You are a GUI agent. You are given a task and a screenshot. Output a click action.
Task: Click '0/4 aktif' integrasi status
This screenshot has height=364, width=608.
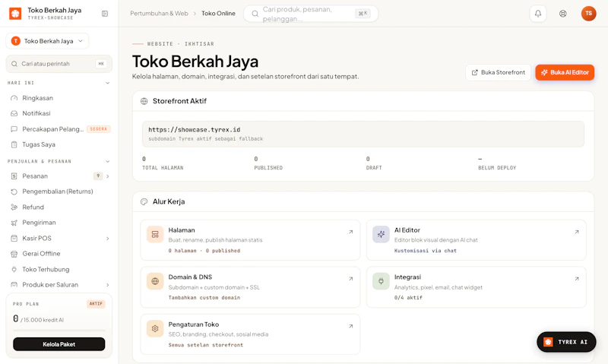408,298
